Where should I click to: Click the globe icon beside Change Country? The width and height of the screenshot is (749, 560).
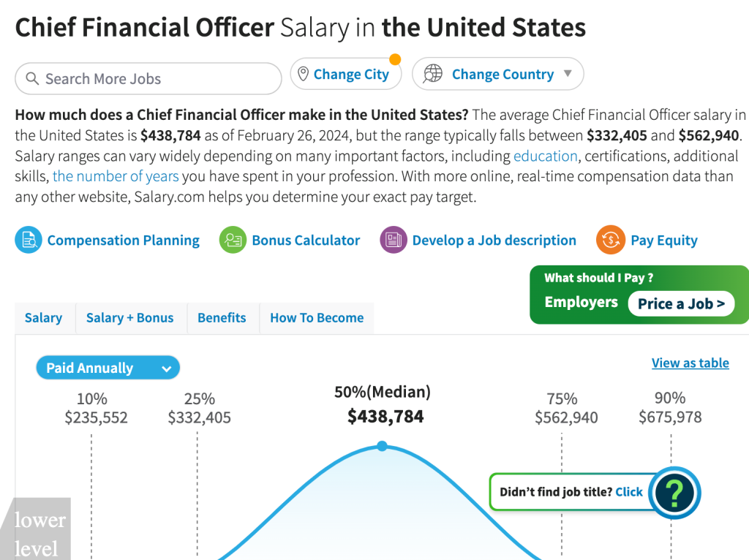pyautogui.click(x=434, y=74)
